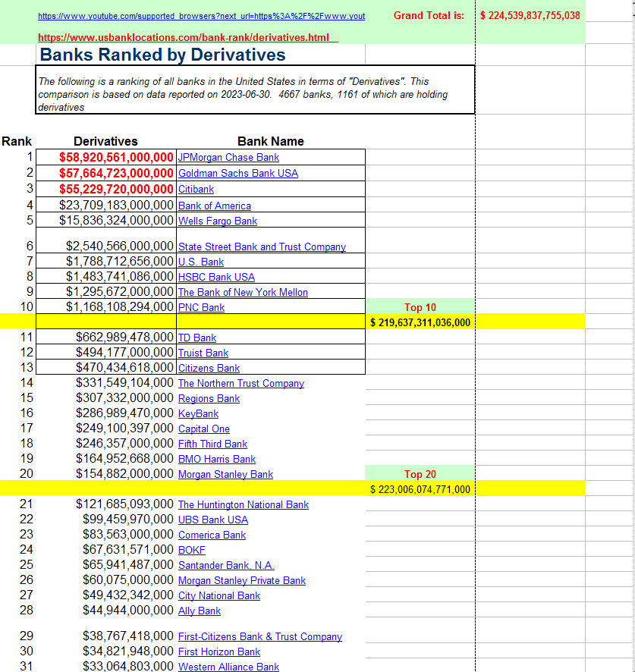This screenshot has width=635, height=672.
Task: Select Top 20 total $223,006,074,771,000
Action: click(x=420, y=489)
